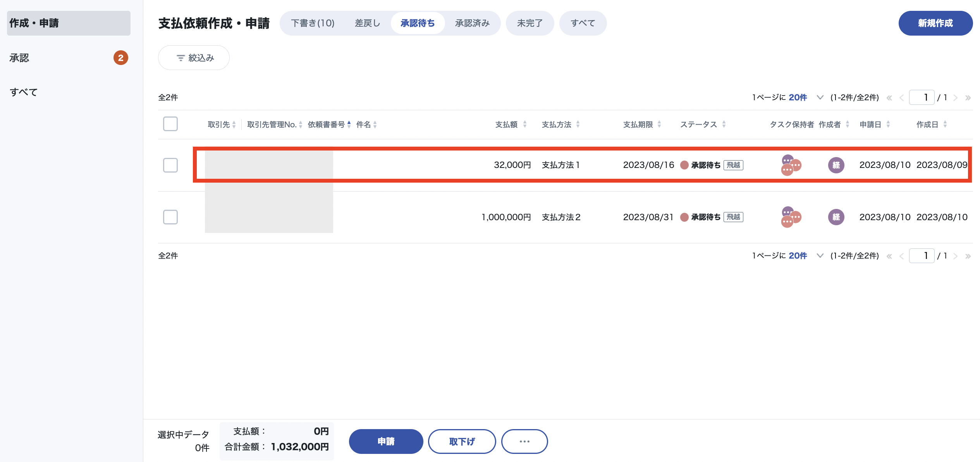Screen dimensions: 980x462
Task: Go to next page in top pagination
Action: (956, 98)
